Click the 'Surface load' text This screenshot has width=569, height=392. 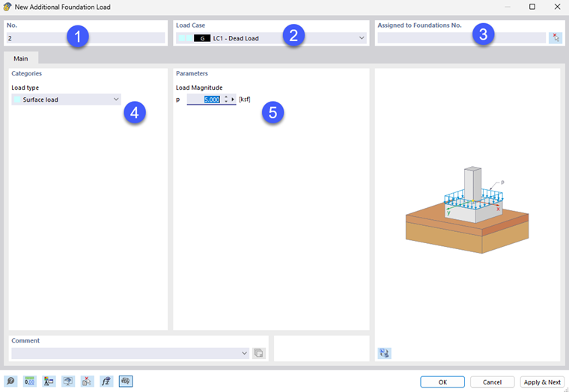point(40,99)
